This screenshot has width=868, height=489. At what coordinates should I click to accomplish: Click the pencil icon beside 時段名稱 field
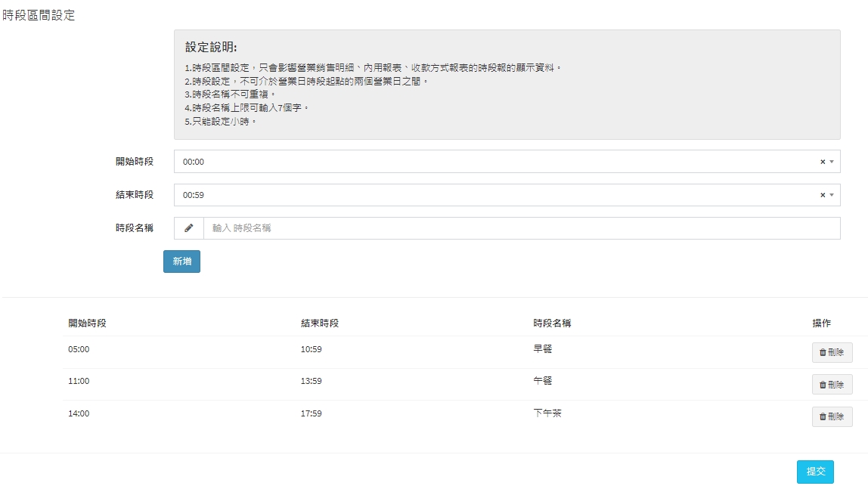tap(189, 228)
